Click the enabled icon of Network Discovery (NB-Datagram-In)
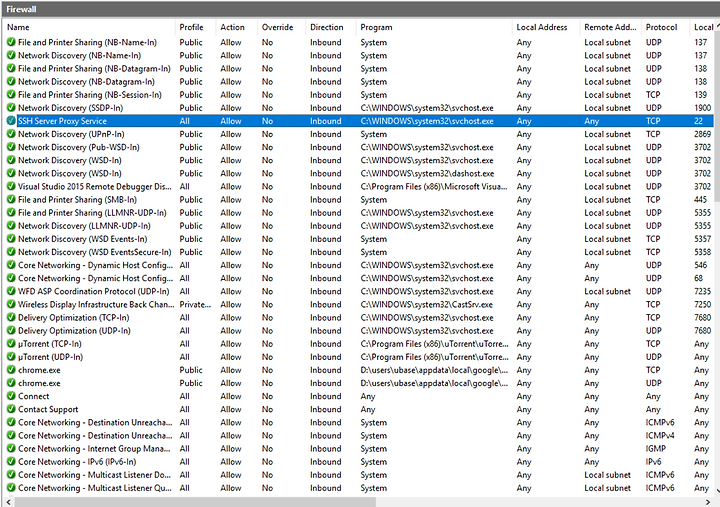The image size is (720, 507). (11, 82)
